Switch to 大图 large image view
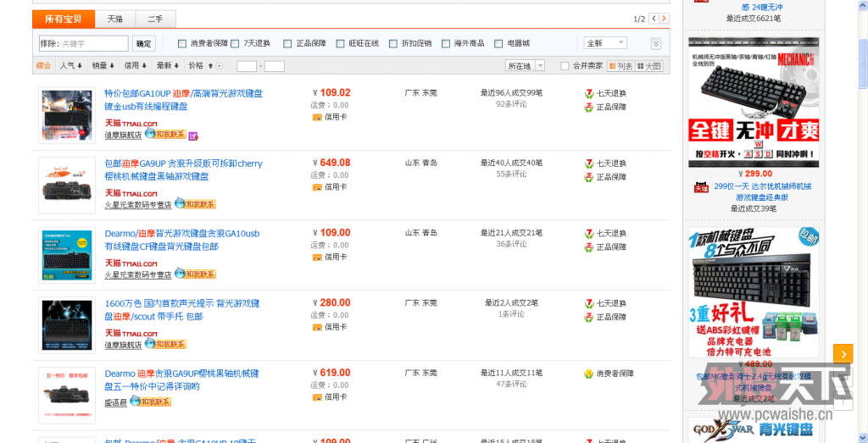This screenshot has height=443, width=868. pyautogui.click(x=648, y=66)
